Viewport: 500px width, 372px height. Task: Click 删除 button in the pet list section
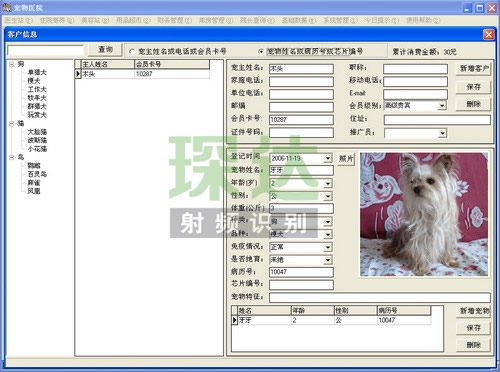click(473, 345)
